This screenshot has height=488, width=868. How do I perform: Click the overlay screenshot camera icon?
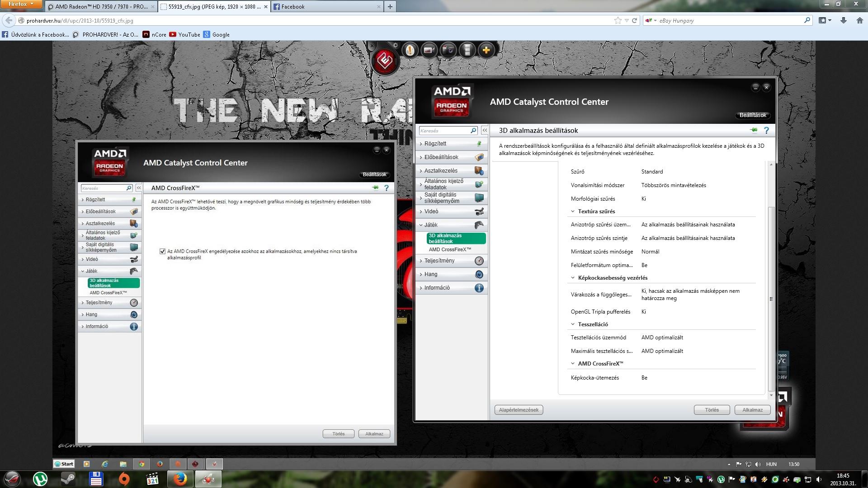point(448,50)
